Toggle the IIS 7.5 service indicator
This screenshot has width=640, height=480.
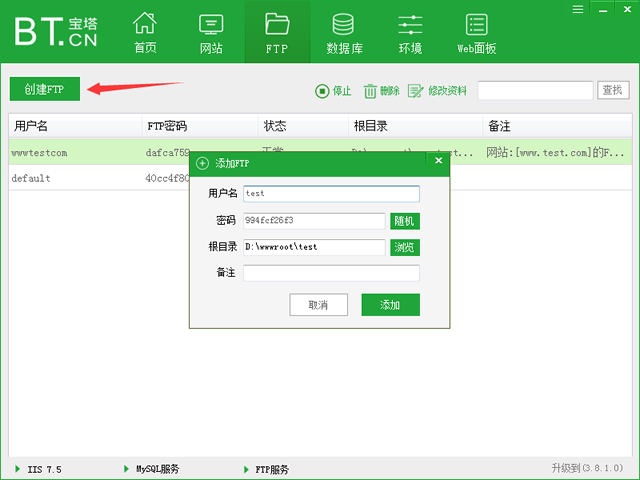(18, 468)
